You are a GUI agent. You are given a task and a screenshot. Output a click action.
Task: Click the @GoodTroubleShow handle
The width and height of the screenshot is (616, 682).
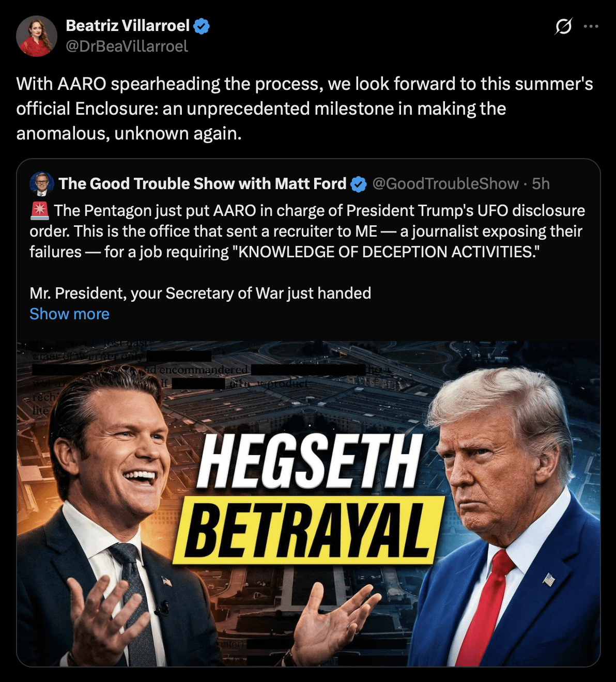tap(445, 183)
